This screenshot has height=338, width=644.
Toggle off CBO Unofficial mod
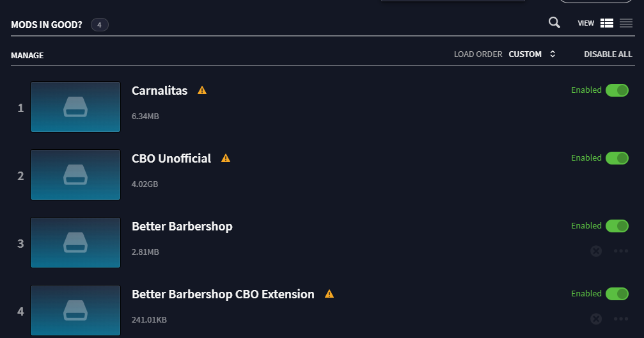(x=617, y=158)
